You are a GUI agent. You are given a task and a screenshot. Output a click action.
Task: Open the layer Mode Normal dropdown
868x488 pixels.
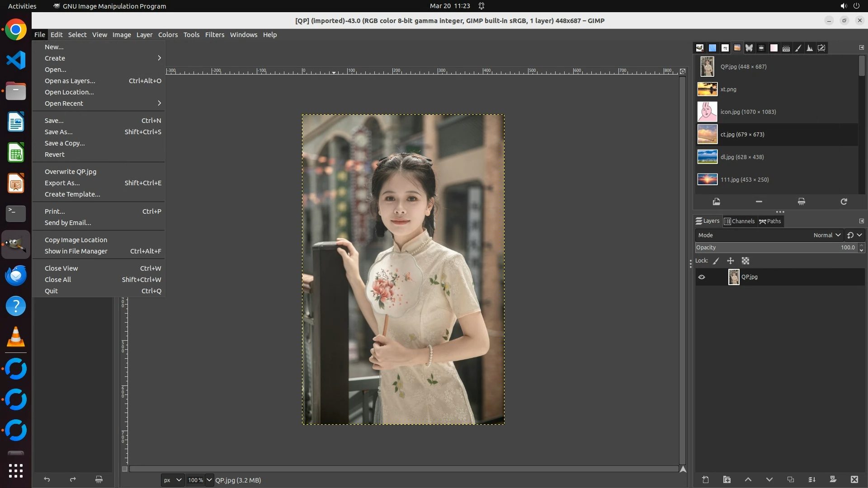point(826,235)
